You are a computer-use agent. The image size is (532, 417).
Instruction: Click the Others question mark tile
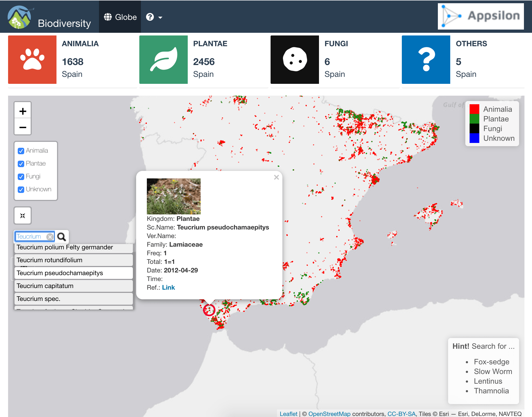pyautogui.click(x=426, y=59)
